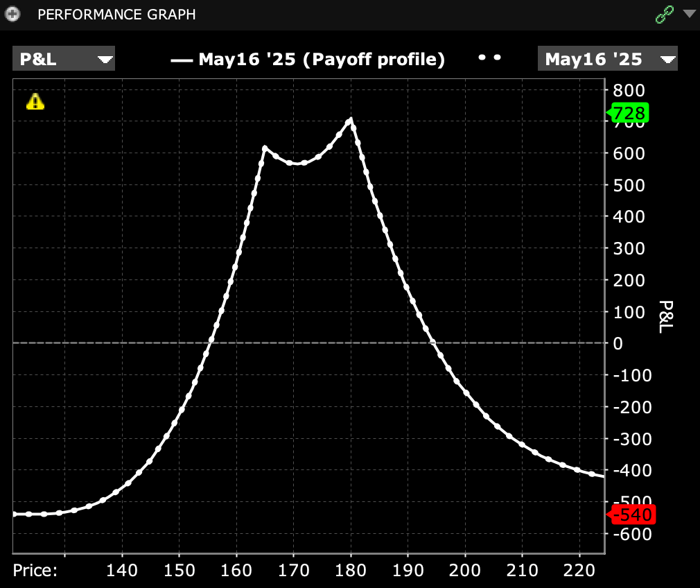Click the curve peak near price 165
Viewport: 700px width, 588px height.
265,148
